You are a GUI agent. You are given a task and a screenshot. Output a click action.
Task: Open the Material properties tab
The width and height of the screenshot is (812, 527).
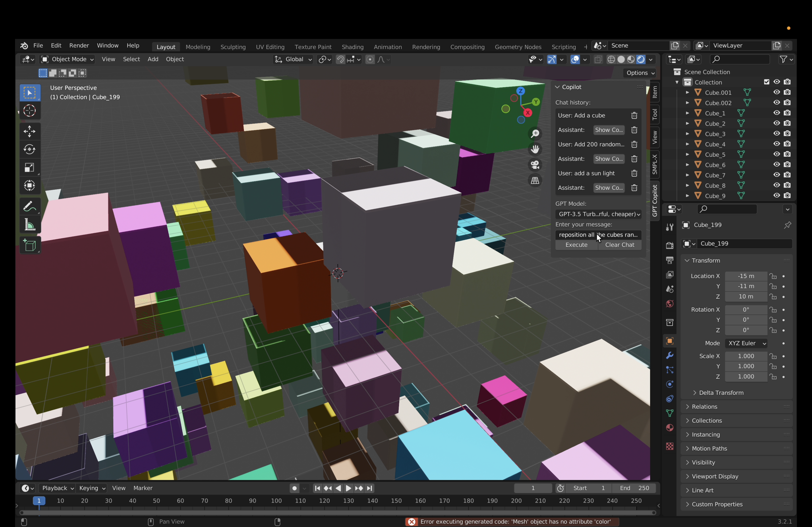(669, 428)
